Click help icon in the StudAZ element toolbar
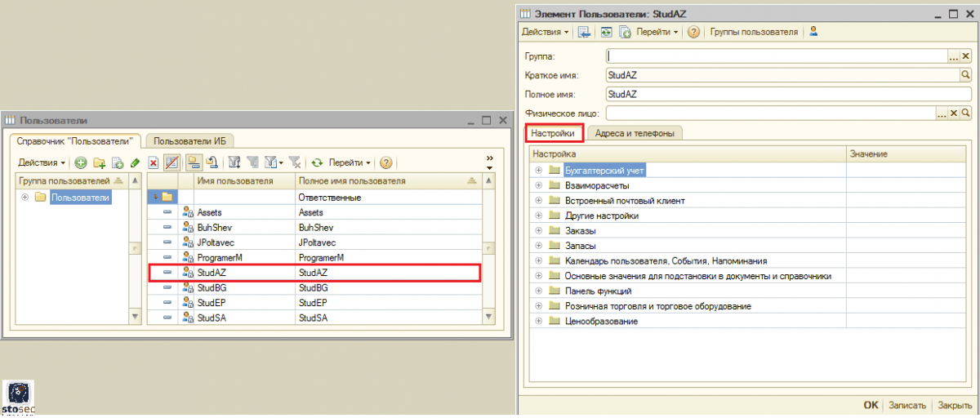Viewport: 980px width, 418px height. coord(693,32)
